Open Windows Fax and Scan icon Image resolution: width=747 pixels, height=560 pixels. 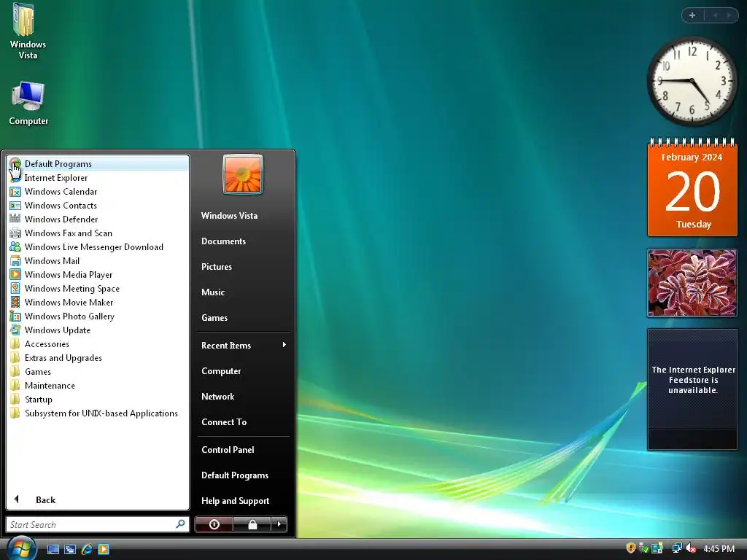point(15,233)
